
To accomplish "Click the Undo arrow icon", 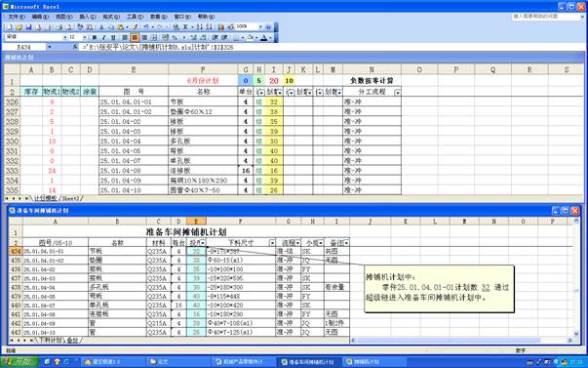I will (146, 27).
